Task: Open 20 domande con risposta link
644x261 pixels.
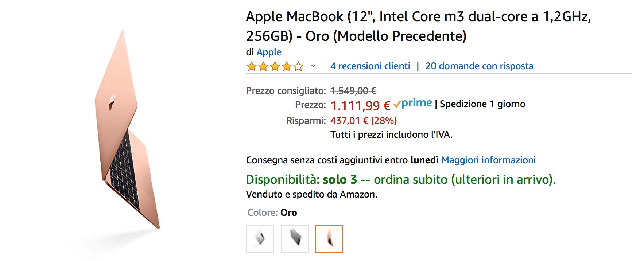Action: pos(479,66)
